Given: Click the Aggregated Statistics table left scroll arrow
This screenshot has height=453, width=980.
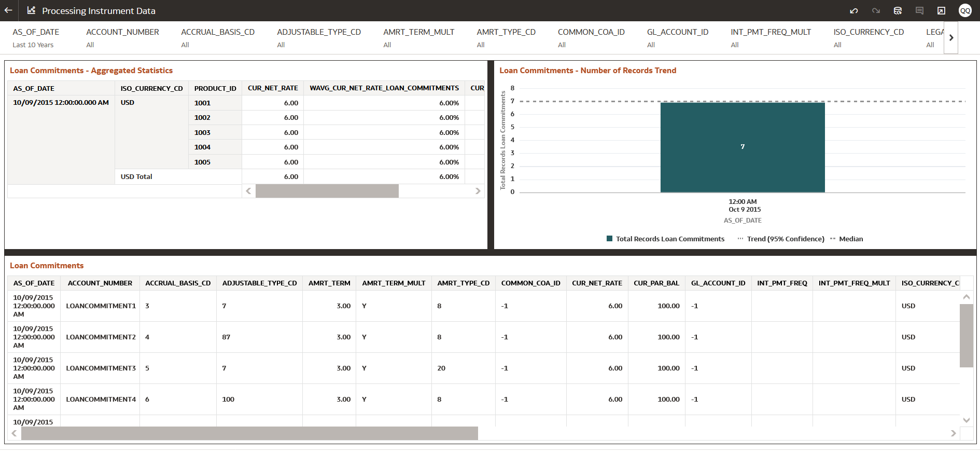Looking at the screenshot, I should pos(248,191).
